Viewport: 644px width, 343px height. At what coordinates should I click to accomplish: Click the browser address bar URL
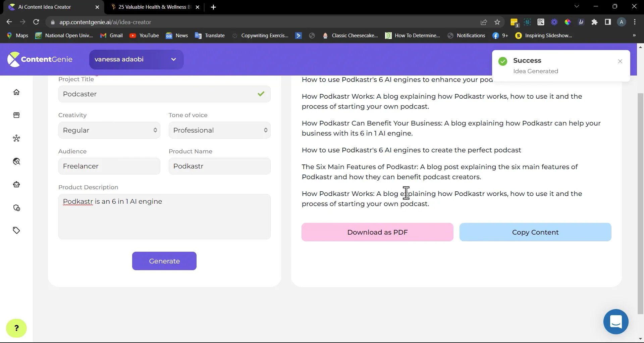(x=105, y=22)
